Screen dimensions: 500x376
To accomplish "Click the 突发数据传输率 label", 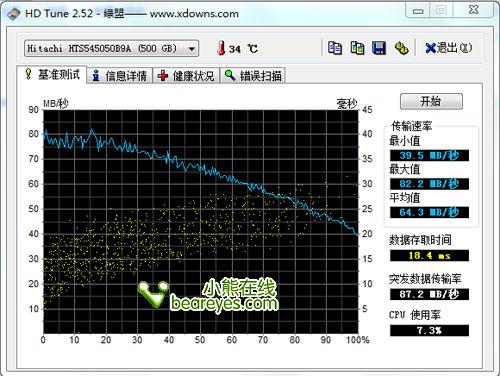I will click(x=425, y=279).
